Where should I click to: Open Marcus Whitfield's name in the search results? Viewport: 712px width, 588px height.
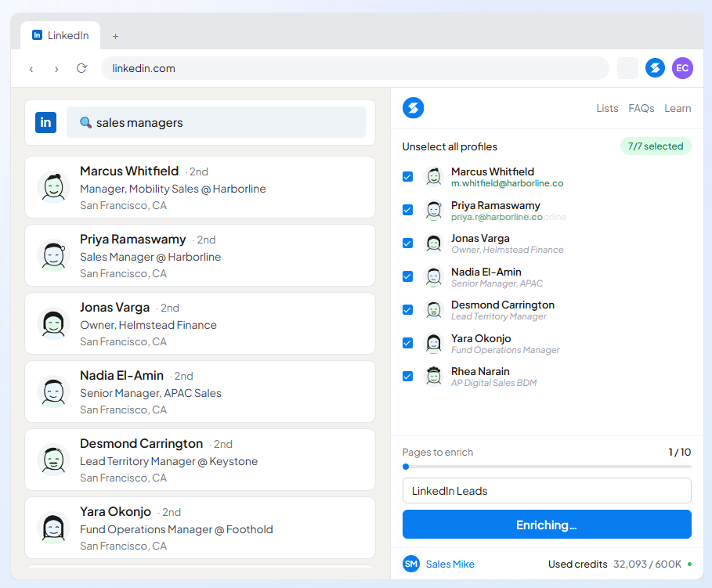129,171
